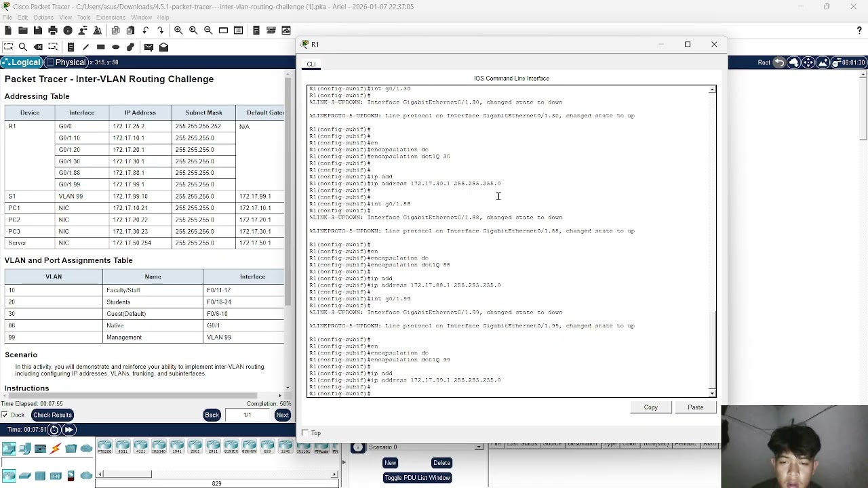Image resolution: width=868 pixels, height=488 pixels.
Task: Print the workspace with the printer icon
Action: pyautogui.click(x=53, y=30)
